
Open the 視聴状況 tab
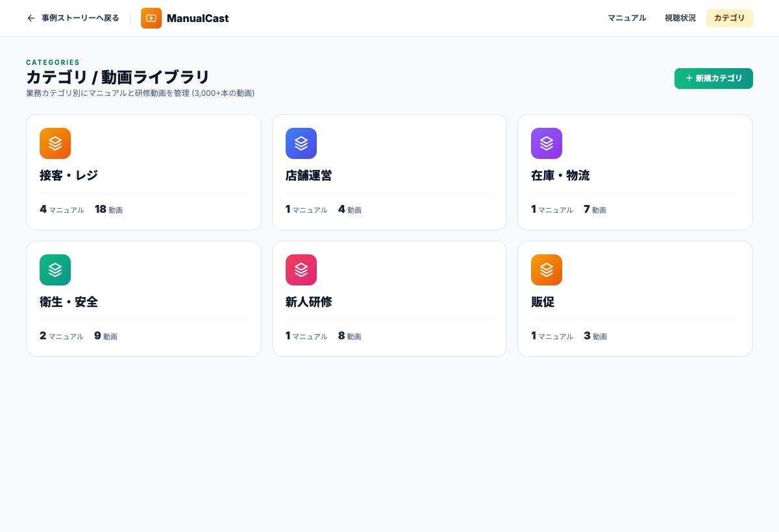click(x=680, y=18)
